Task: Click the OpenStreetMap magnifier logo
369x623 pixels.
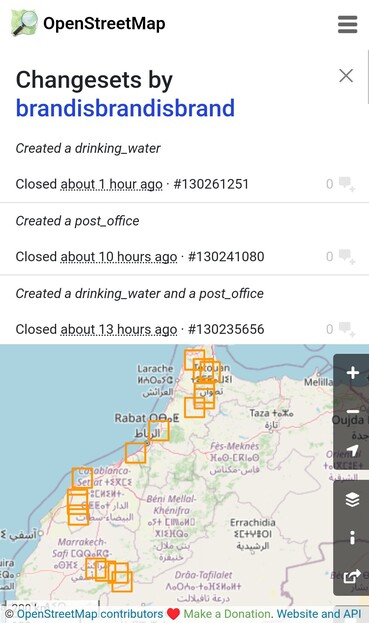Action: tap(24, 23)
